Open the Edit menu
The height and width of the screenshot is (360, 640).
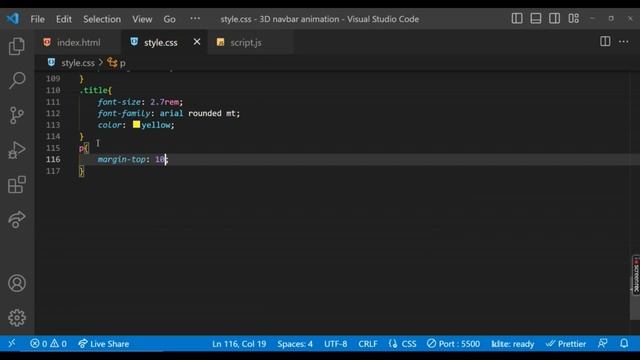64,19
